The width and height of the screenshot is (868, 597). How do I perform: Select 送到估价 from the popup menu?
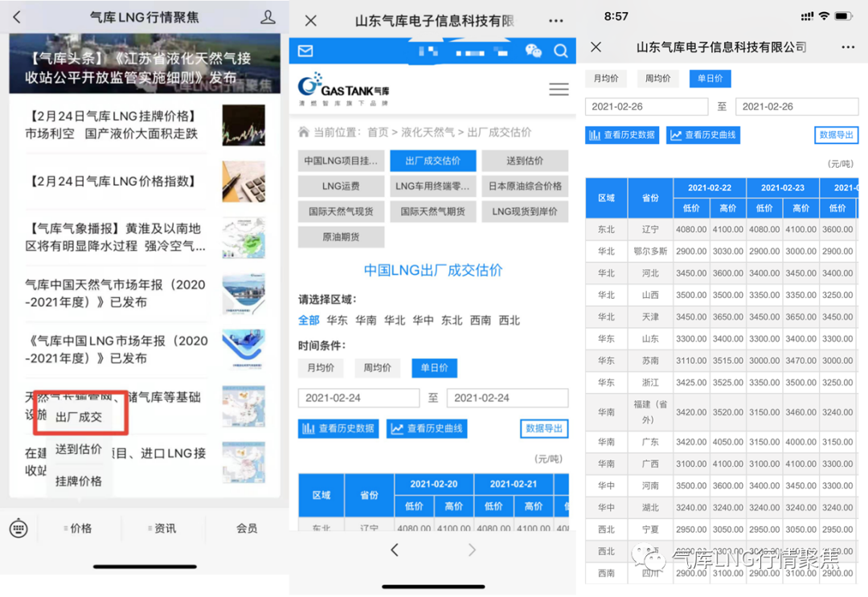coord(79,448)
